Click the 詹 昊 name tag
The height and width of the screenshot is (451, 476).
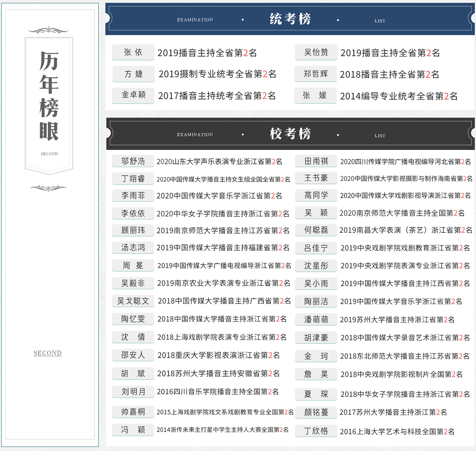[316, 374]
